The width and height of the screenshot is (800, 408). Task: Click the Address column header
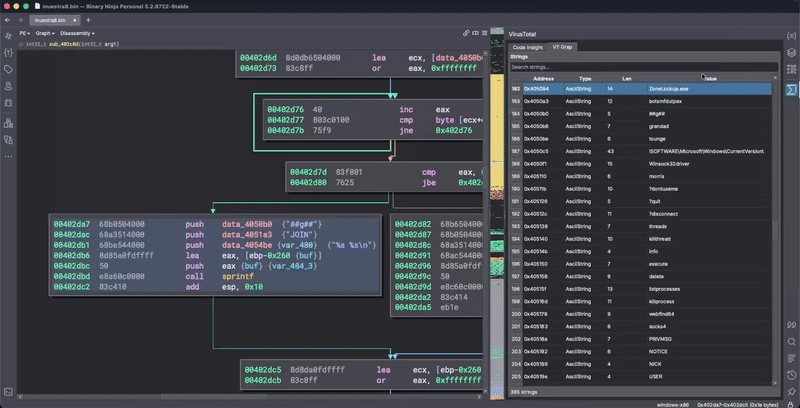543,77
